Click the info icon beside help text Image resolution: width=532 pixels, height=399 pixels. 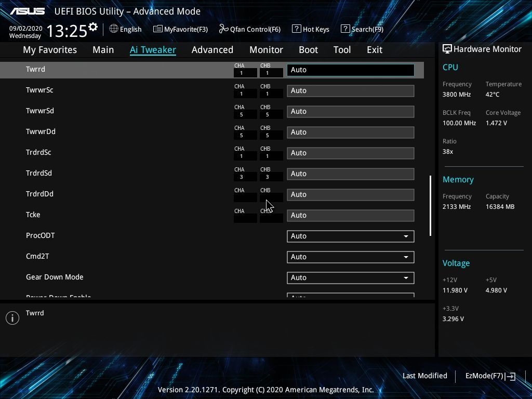[x=12, y=318]
